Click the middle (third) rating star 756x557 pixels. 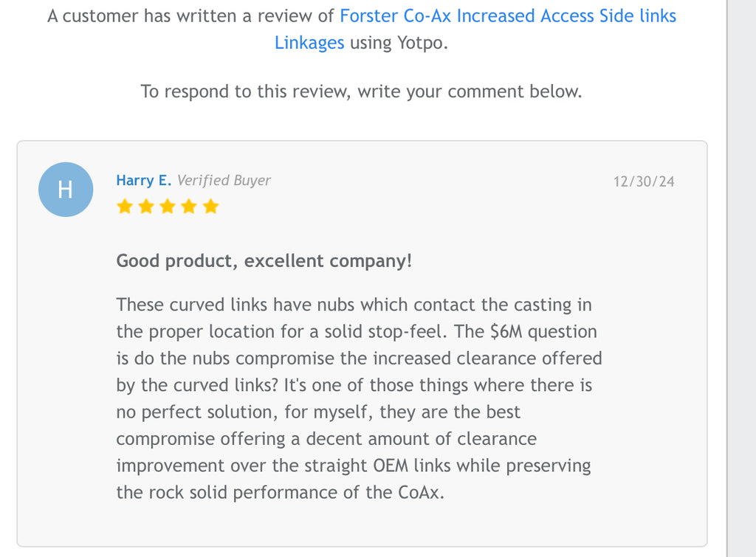[168, 207]
